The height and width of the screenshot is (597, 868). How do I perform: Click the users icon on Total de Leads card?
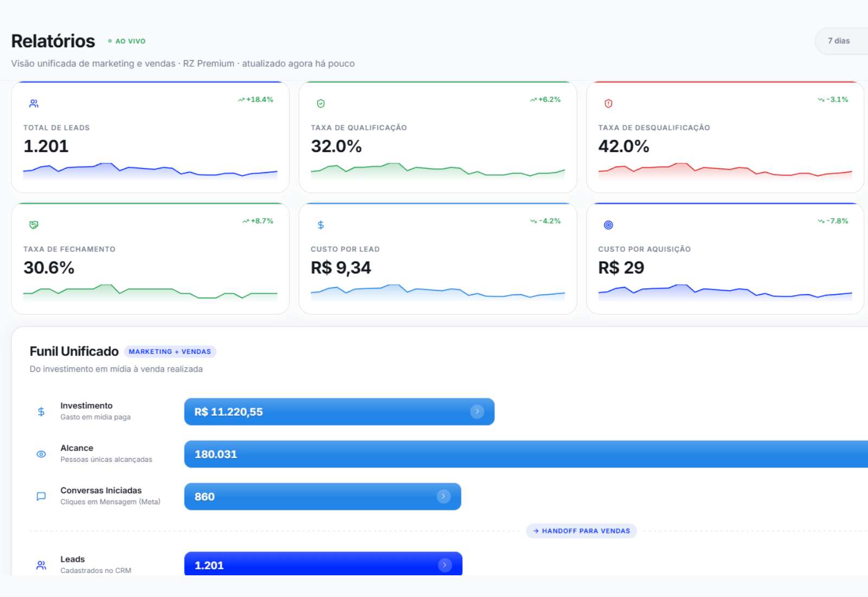(34, 103)
